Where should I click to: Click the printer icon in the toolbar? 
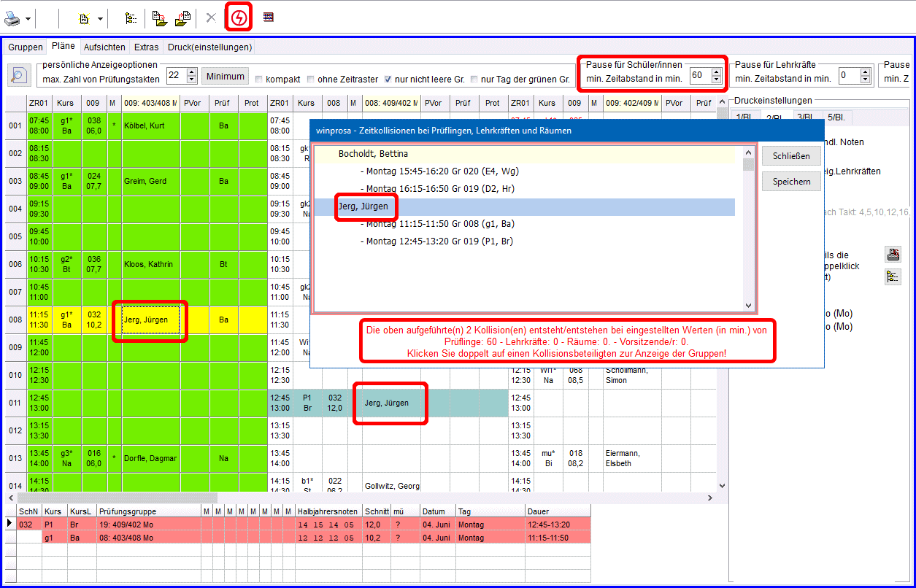click(x=14, y=18)
